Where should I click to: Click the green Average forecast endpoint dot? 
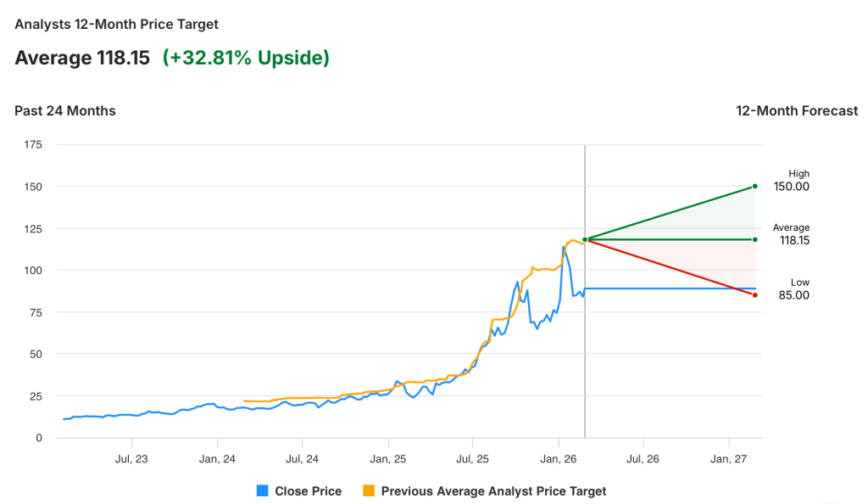[754, 239]
